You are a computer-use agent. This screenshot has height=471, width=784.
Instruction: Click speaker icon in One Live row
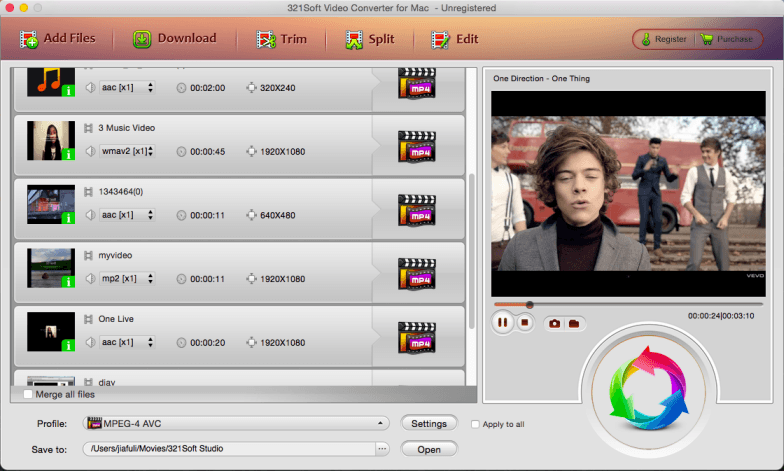click(90, 342)
